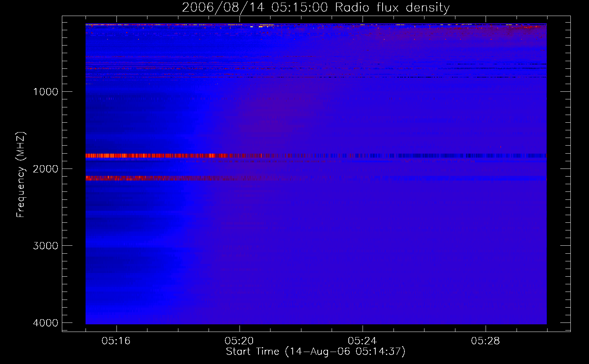Click the 05:28 time tick label

pyautogui.click(x=485, y=341)
